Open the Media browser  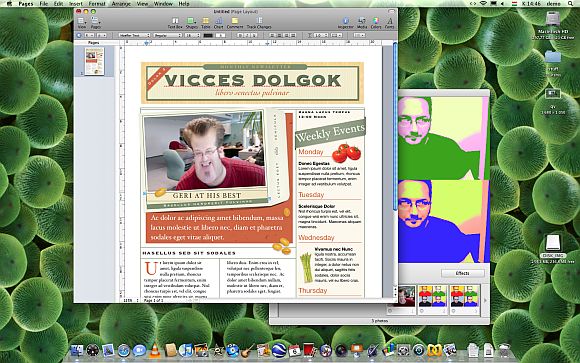click(x=362, y=23)
